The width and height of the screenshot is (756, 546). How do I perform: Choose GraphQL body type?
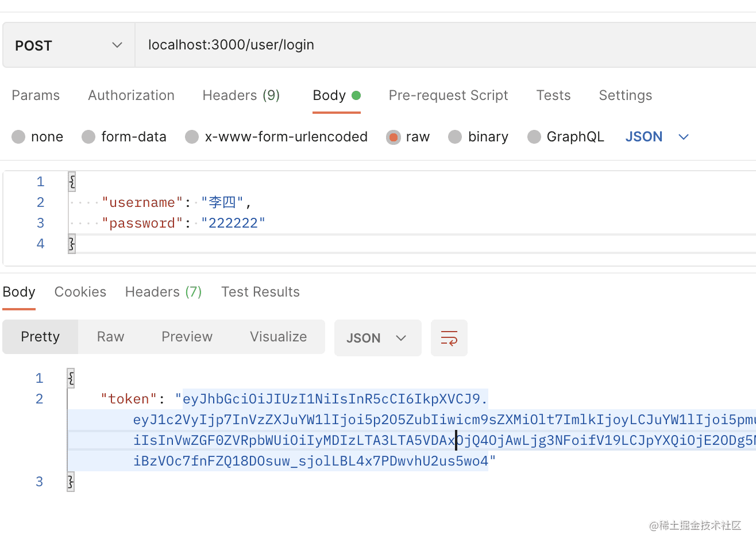(x=534, y=137)
